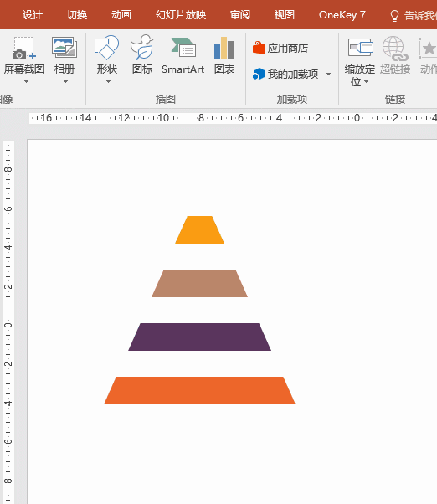The image size is (437, 504).
Task: Open the Photo Album (相册) icon
Action: coord(64,47)
